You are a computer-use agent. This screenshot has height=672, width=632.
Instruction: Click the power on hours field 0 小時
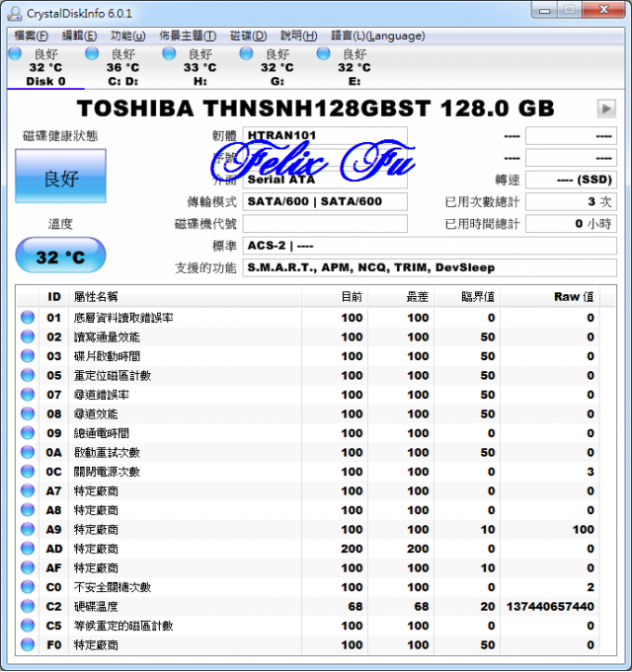point(571,224)
